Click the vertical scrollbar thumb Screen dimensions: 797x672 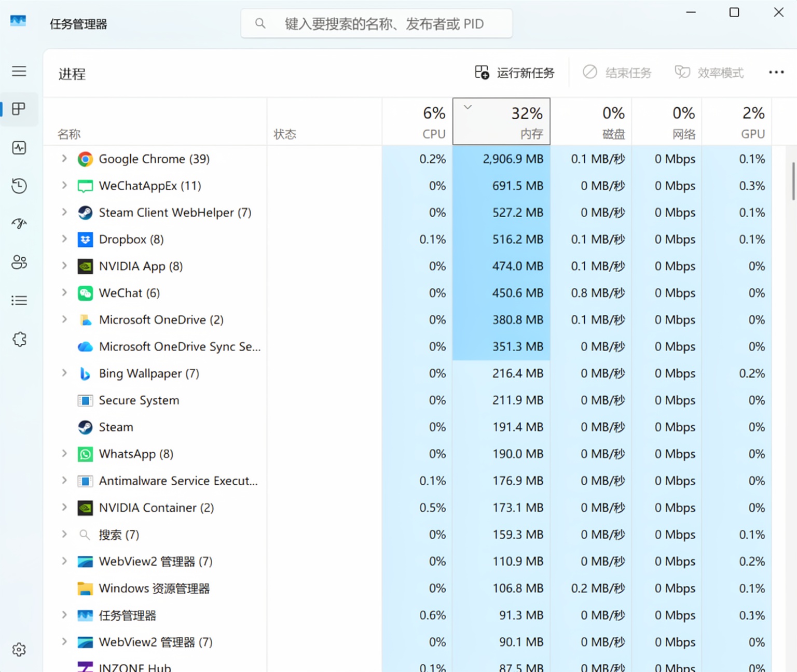pyautogui.click(x=793, y=181)
